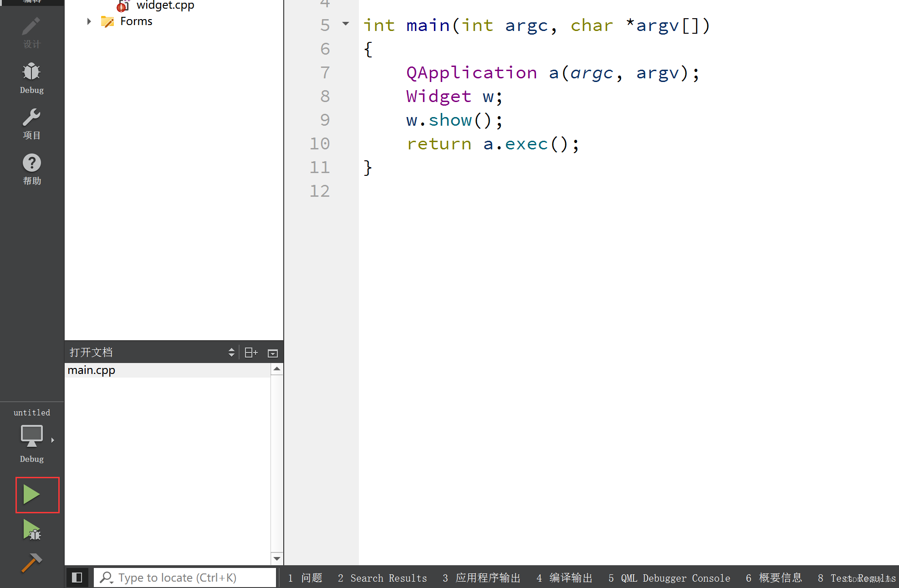899x588 pixels.
Task: Open the 概要信息 output pane
Action: point(774,578)
